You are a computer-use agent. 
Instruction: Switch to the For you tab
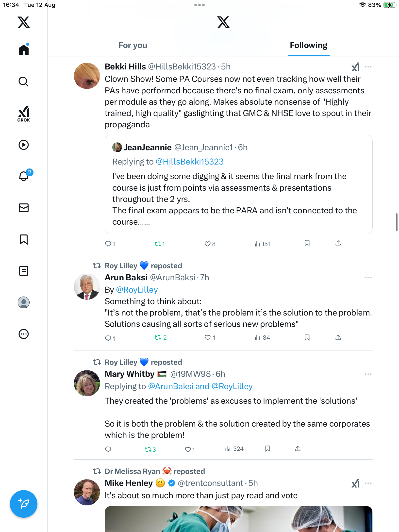(x=133, y=45)
